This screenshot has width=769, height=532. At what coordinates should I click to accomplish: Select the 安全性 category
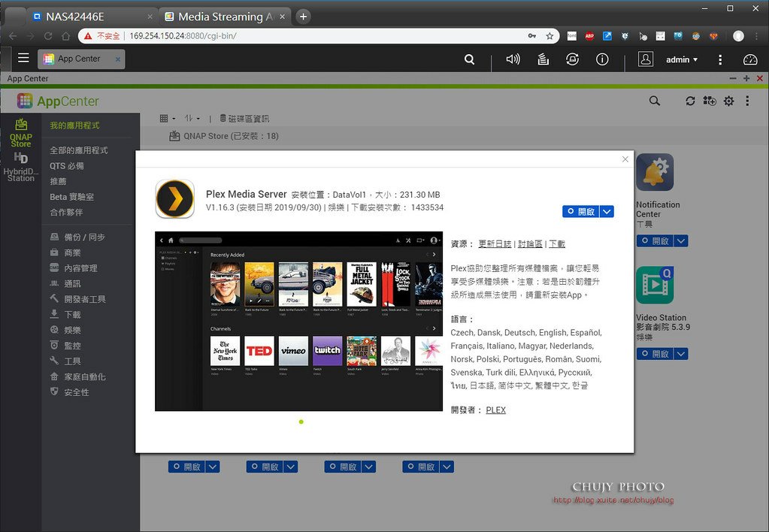[69, 392]
